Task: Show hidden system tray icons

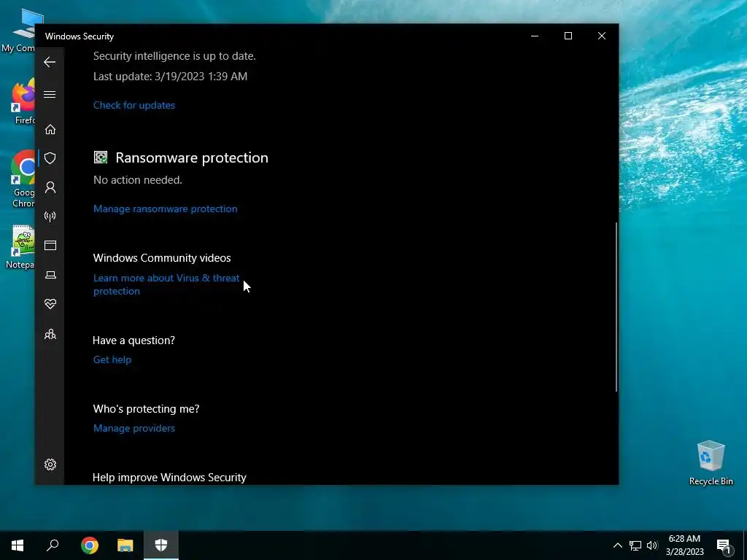Action: pyautogui.click(x=617, y=545)
